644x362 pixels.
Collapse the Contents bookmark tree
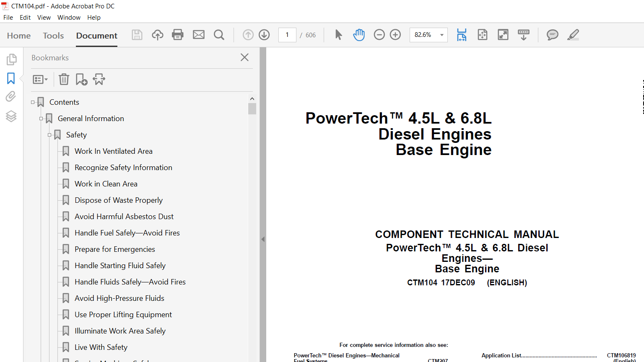click(x=33, y=102)
